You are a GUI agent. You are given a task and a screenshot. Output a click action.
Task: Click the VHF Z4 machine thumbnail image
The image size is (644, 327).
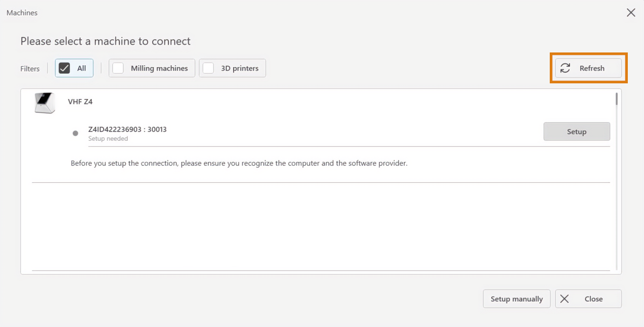(45, 103)
